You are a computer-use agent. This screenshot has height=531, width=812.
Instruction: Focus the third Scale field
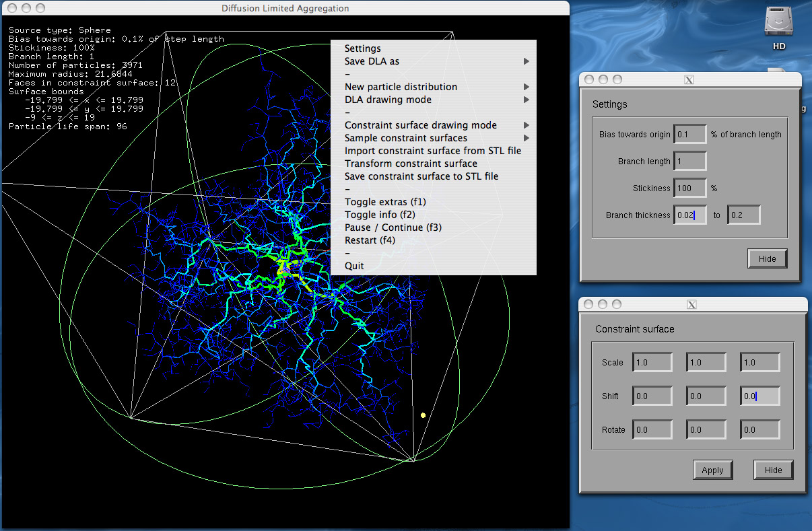click(760, 362)
